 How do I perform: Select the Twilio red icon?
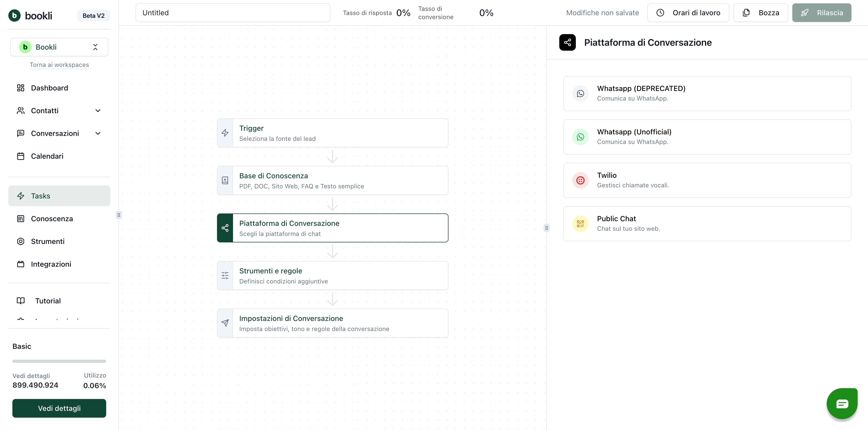click(580, 180)
